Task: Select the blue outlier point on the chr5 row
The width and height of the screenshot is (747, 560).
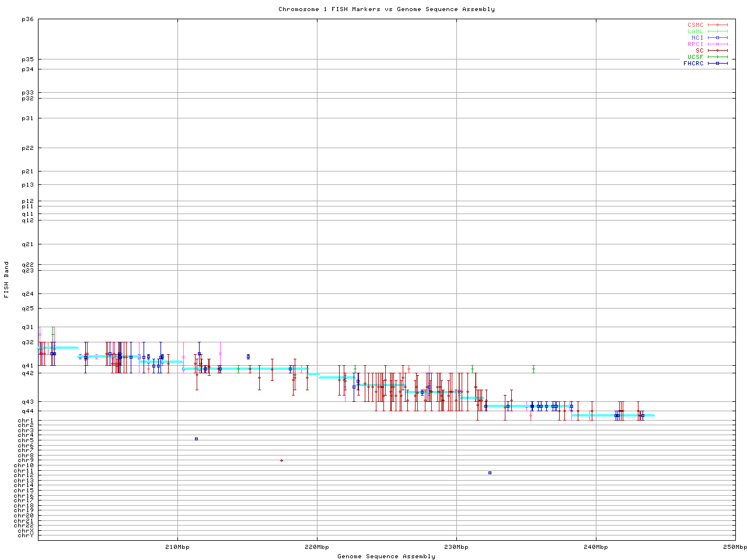Action: click(196, 439)
